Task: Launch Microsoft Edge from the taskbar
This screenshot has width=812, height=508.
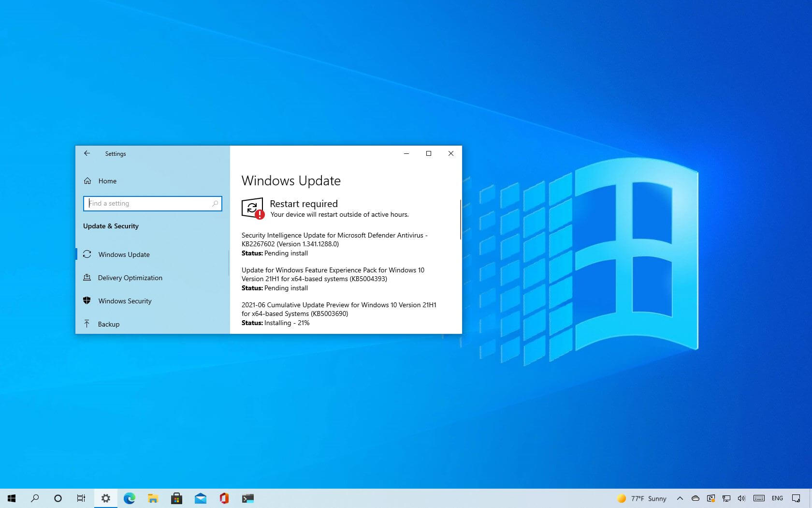Action: click(129, 498)
